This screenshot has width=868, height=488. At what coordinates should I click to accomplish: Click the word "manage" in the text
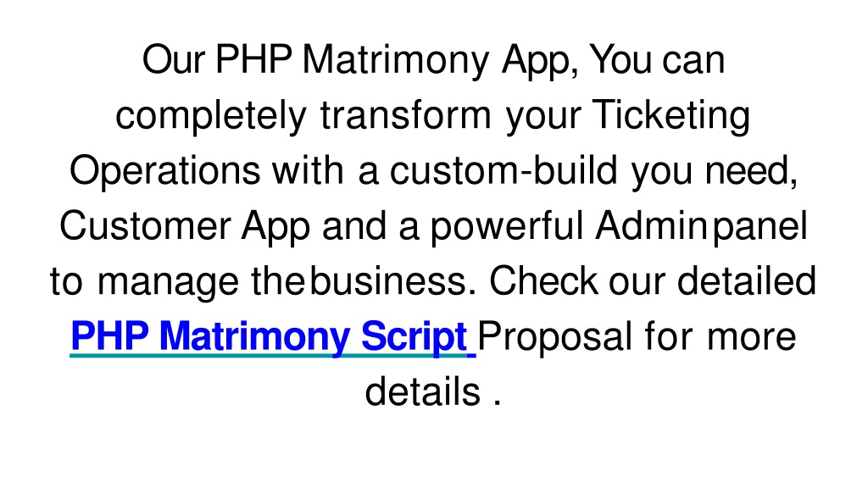168,281
